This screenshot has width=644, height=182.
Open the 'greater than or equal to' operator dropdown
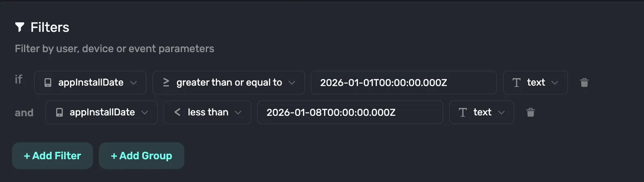pos(229,82)
